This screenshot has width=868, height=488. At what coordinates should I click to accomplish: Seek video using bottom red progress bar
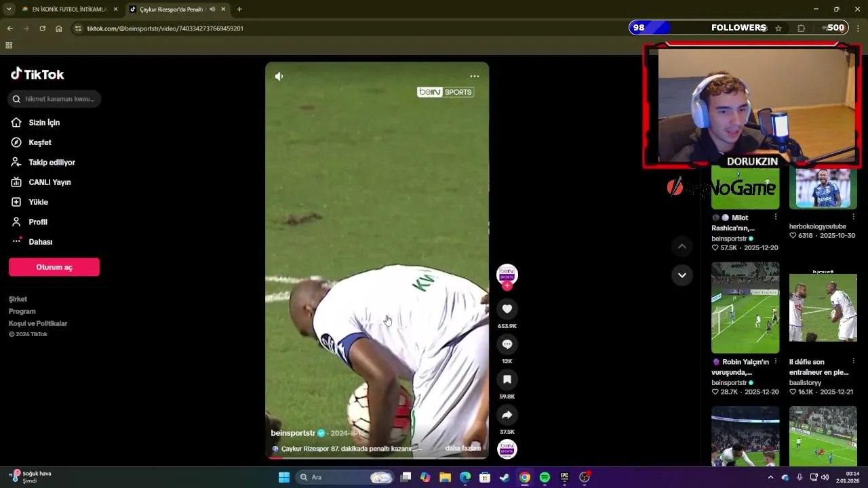click(377, 457)
